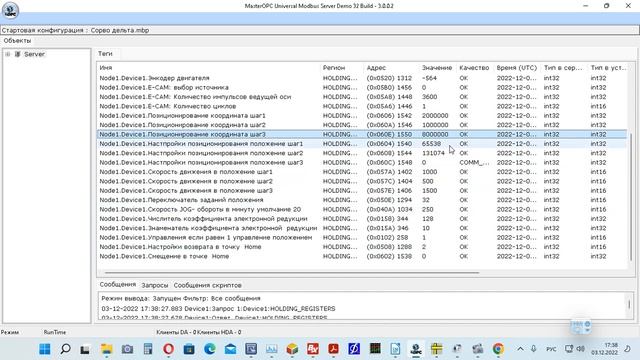Launch Opera browser from taskbar
Viewport: 640px width, 360px height.
click(168, 349)
